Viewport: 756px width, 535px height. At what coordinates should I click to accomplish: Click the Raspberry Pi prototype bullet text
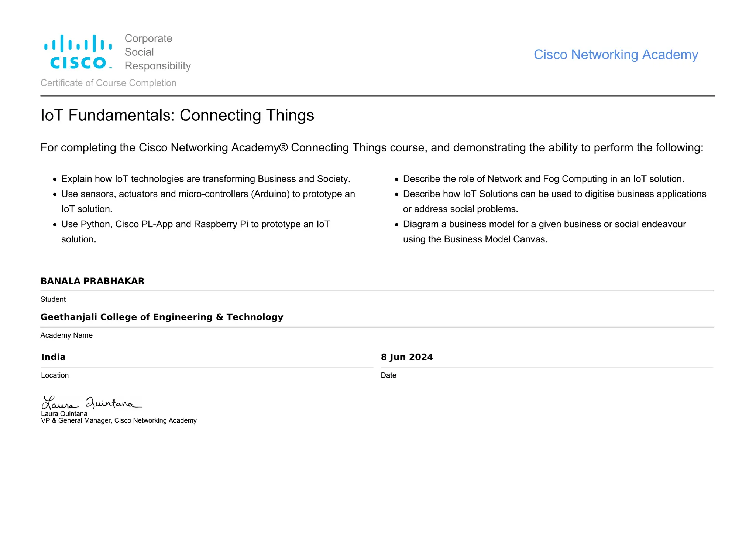[x=195, y=225]
